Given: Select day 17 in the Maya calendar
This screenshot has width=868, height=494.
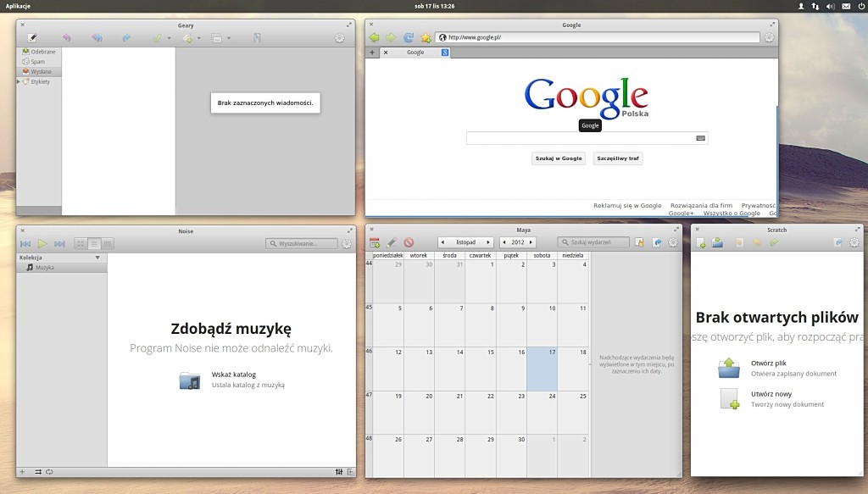Looking at the screenshot, I should (x=542, y=369).
